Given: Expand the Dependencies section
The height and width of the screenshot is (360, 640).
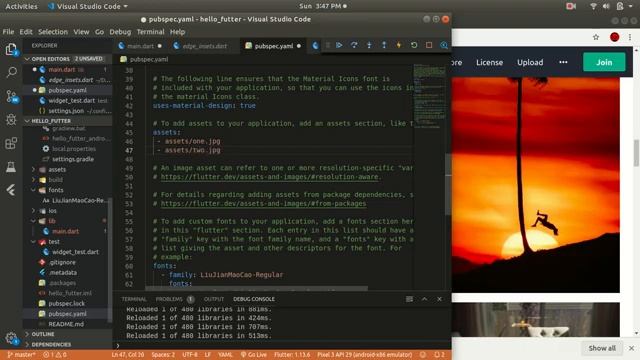Looking at the screenshot, I should [x=67, y=344].
